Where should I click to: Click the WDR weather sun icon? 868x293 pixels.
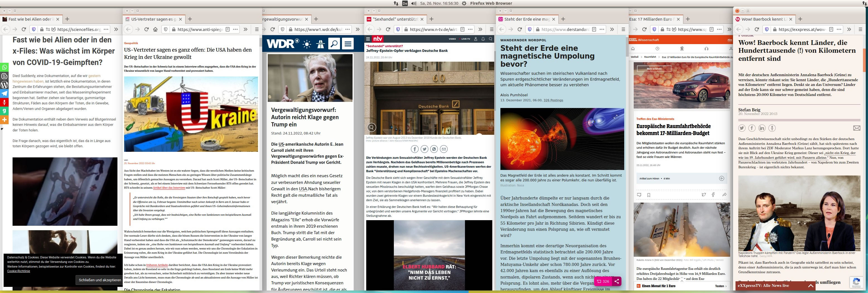(x=307, y=44)
